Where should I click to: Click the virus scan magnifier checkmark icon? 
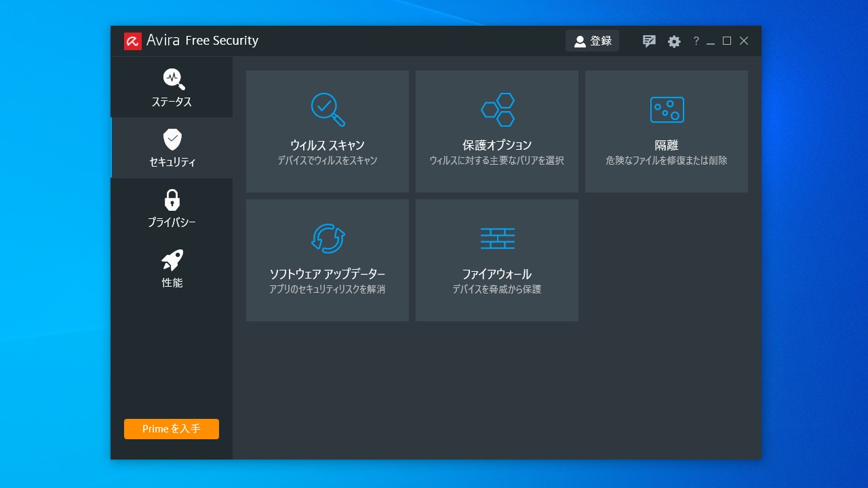coord(328,109)
